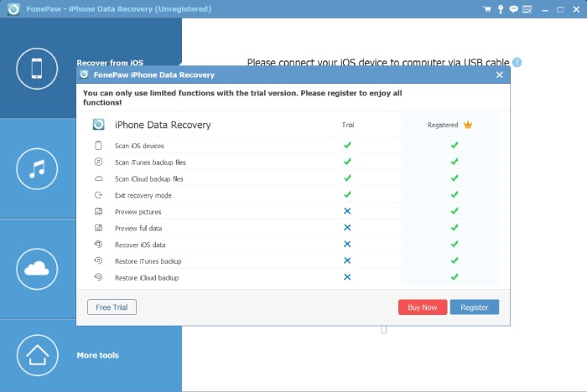Select the Recover from iOS label
The width and height of the screenshot is (587, 392).
[x=110, y=63]
